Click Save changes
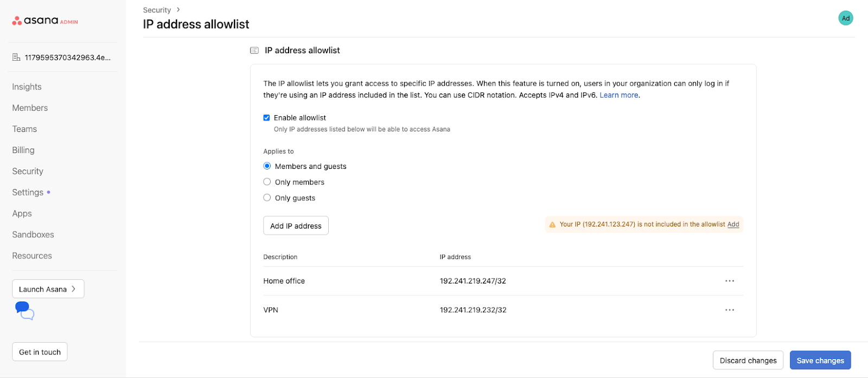The height and width of the screenshot is (378, 868). click(820, 360)
